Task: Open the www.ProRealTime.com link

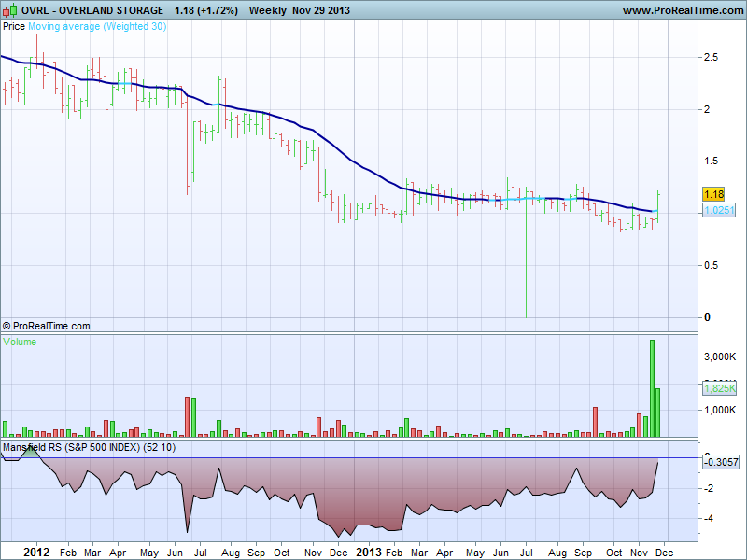Action: click(x=681, y=9)
